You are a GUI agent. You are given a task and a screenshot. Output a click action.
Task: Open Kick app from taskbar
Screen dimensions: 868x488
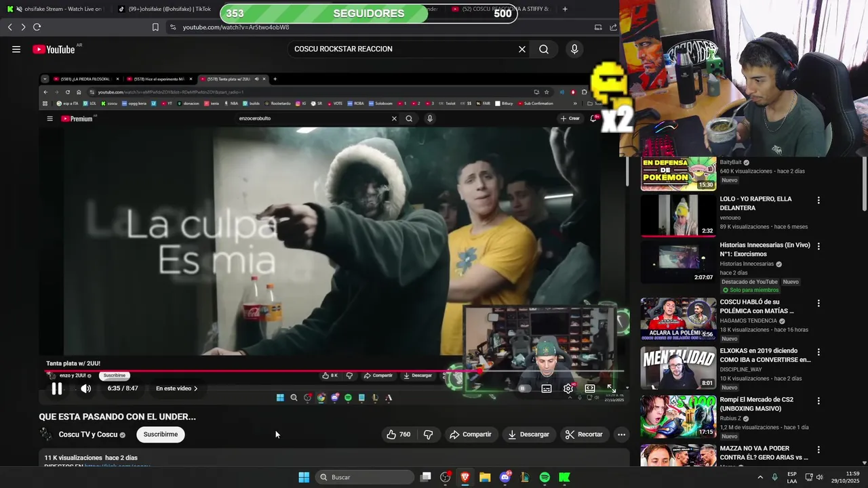click(x=564, y=477)
